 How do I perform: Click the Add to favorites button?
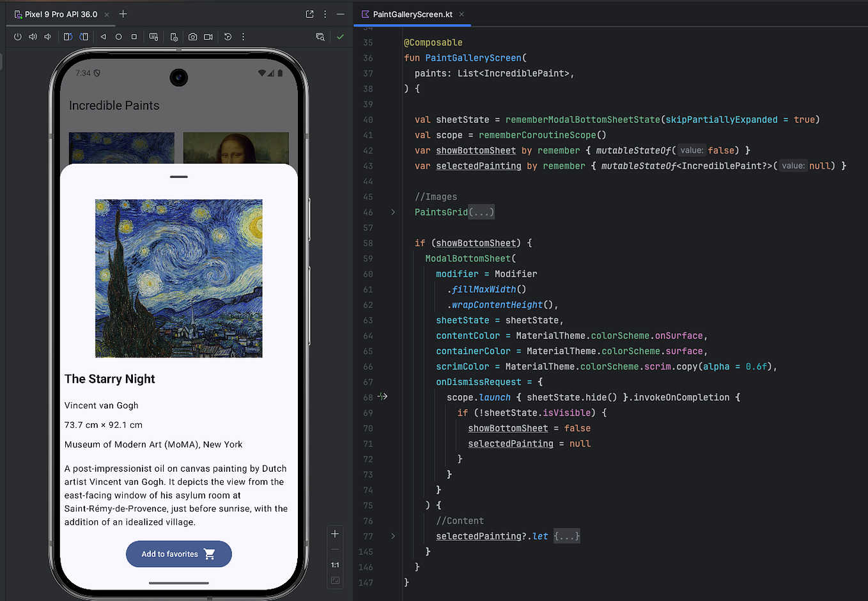pyautogui.click(x=178, y=554)
